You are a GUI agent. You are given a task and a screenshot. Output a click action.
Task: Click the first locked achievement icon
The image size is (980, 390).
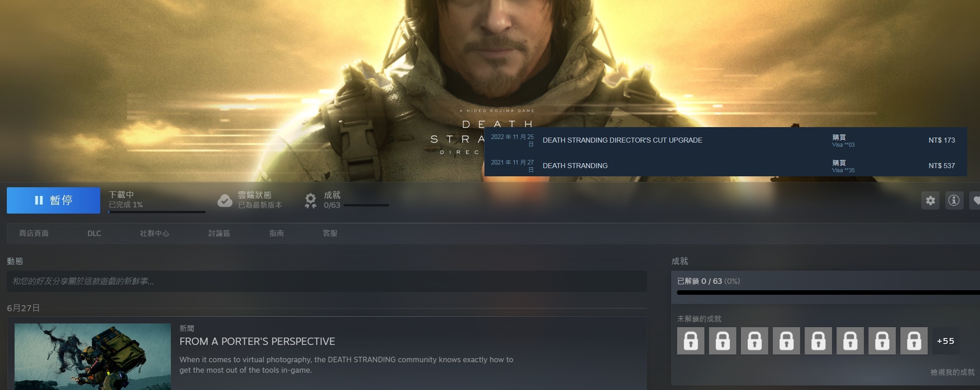691,341
